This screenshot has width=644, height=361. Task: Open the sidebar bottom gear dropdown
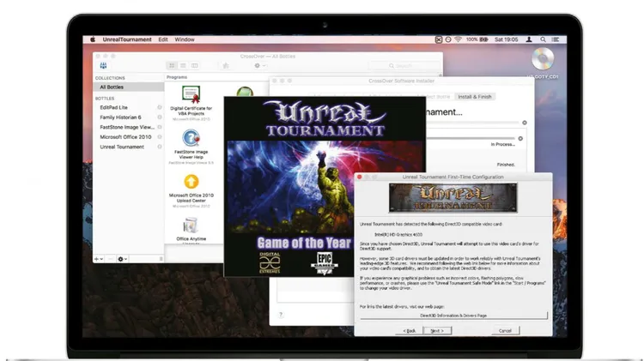pyautogui.click(x=123, y=259)
